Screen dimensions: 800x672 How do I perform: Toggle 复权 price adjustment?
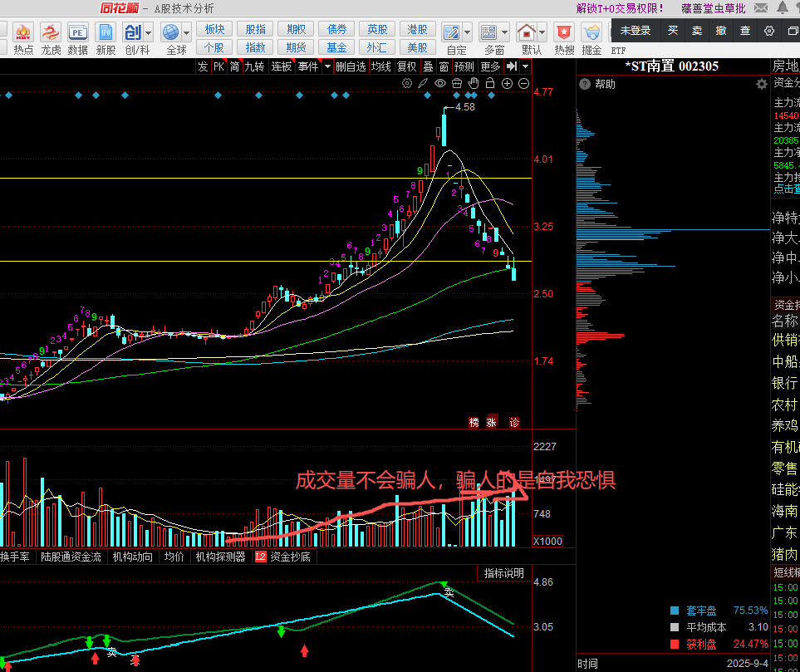[x=406, y=66]
